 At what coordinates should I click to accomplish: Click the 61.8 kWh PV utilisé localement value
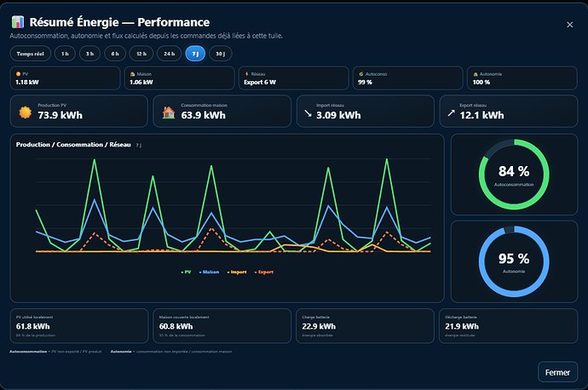(x=33, y=327)
